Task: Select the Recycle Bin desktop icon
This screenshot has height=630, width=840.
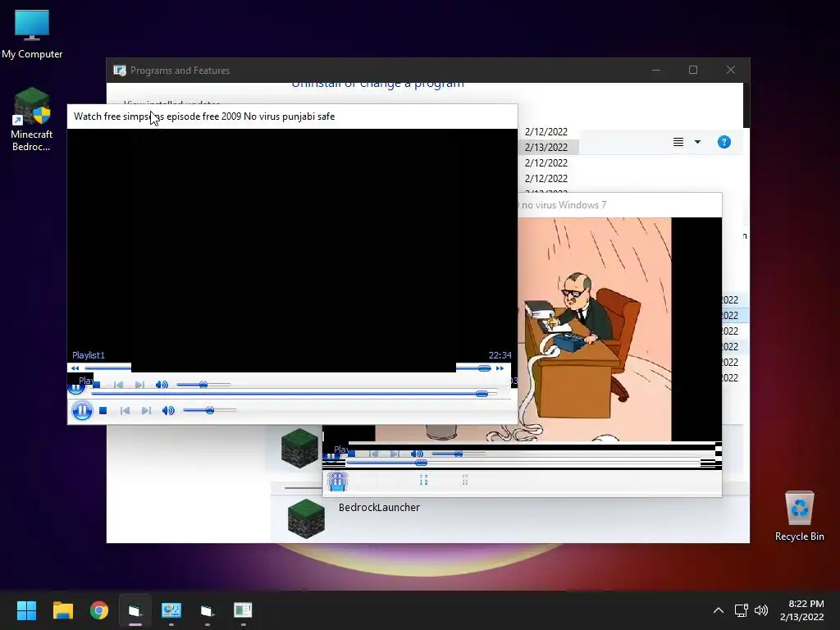Action: (799, 517)
